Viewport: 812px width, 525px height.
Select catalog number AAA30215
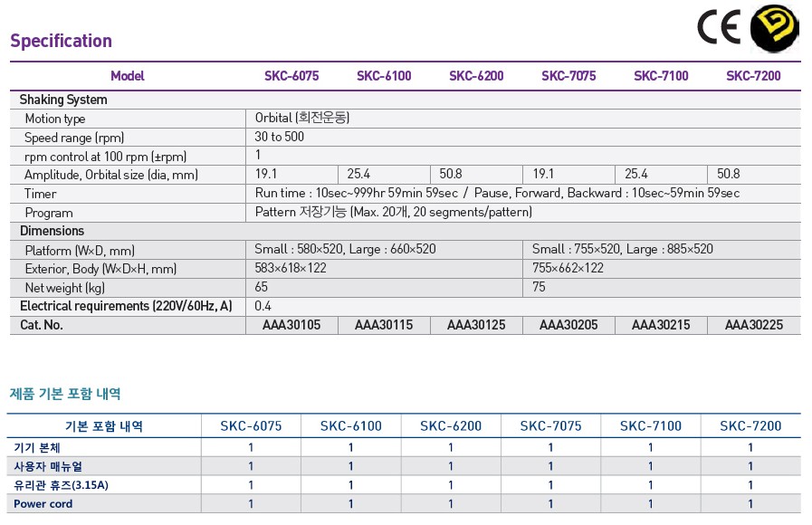(x=661, y=325)
